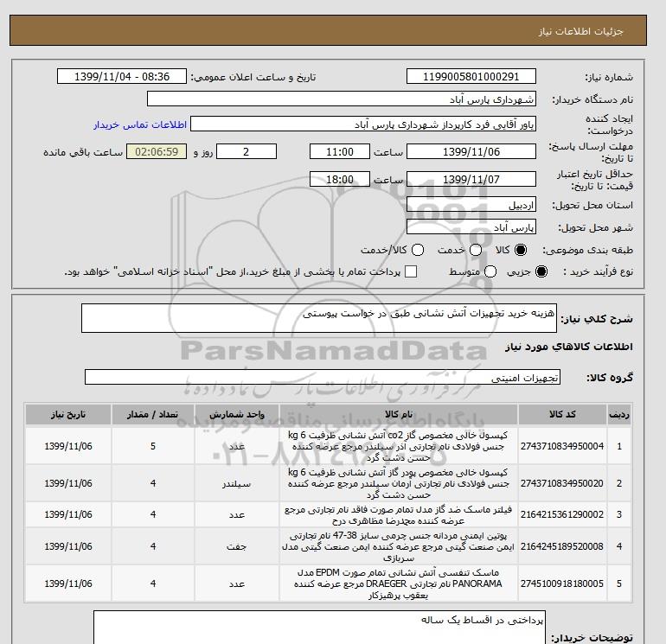Click the واحد شمارش column header

[237, 414]
